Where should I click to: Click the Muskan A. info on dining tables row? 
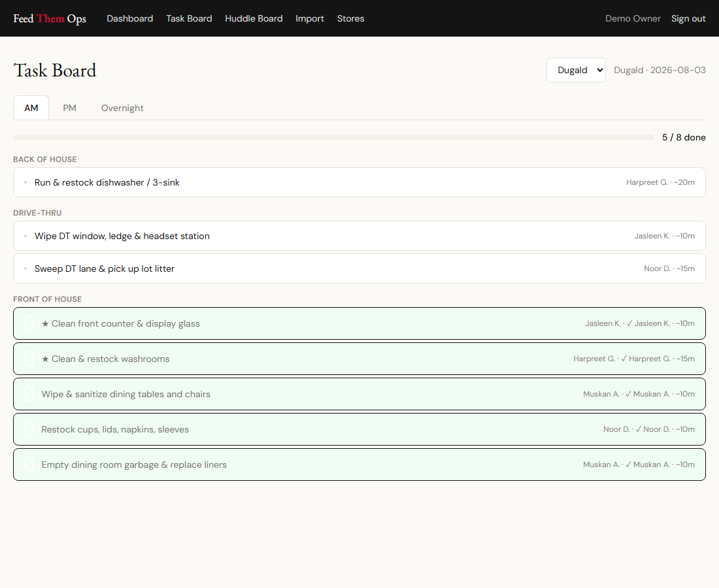(639, 394)
